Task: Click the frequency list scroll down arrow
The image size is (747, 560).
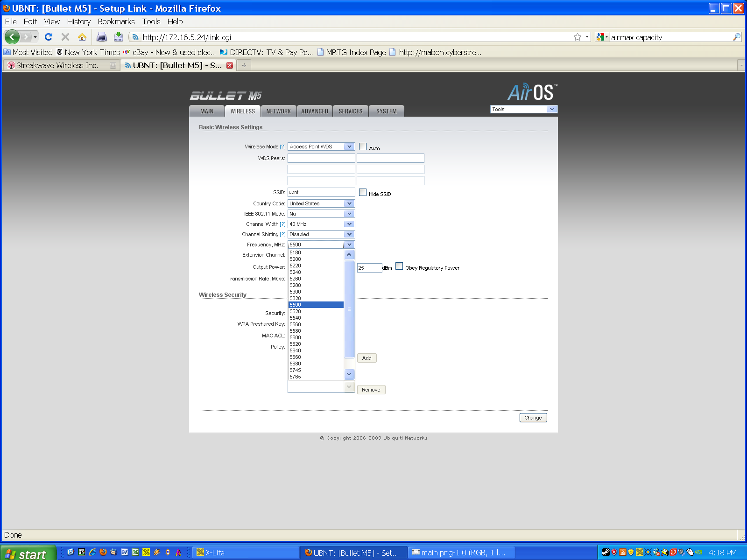Action: click(349, 374)
